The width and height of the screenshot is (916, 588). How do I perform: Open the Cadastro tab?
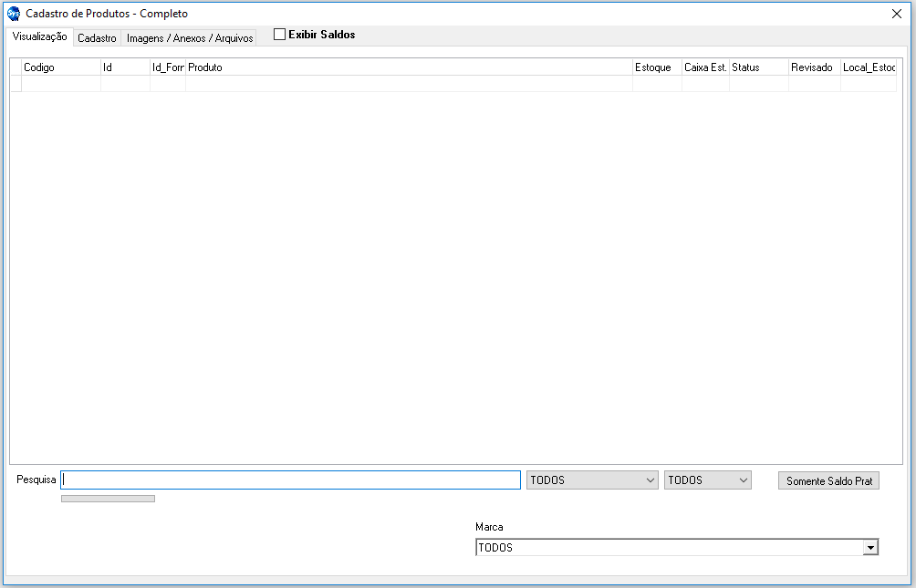[97, 38]
